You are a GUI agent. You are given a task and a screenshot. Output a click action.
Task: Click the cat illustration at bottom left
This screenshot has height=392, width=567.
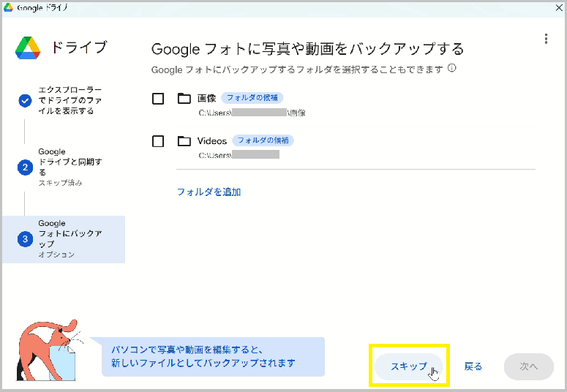[49, 350]
